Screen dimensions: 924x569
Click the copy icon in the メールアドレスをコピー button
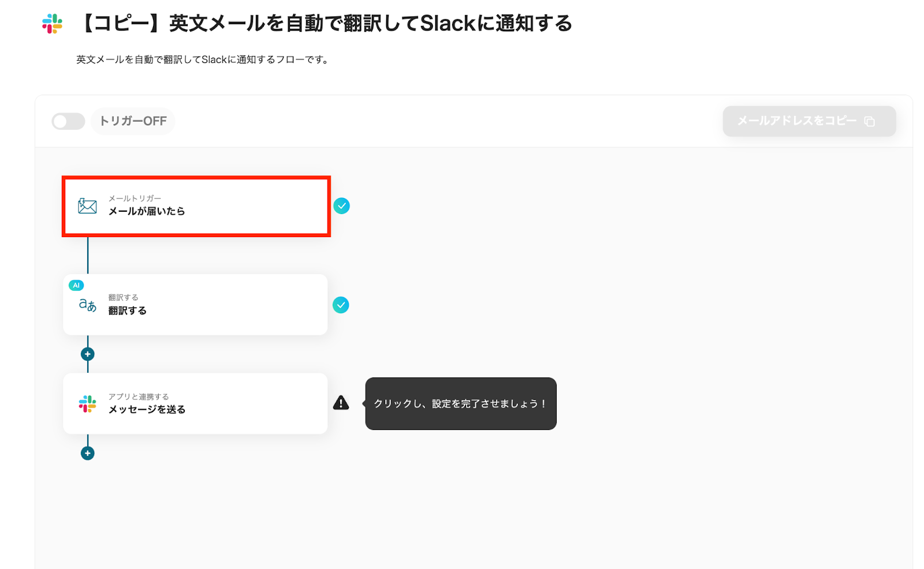coord(869,121)
